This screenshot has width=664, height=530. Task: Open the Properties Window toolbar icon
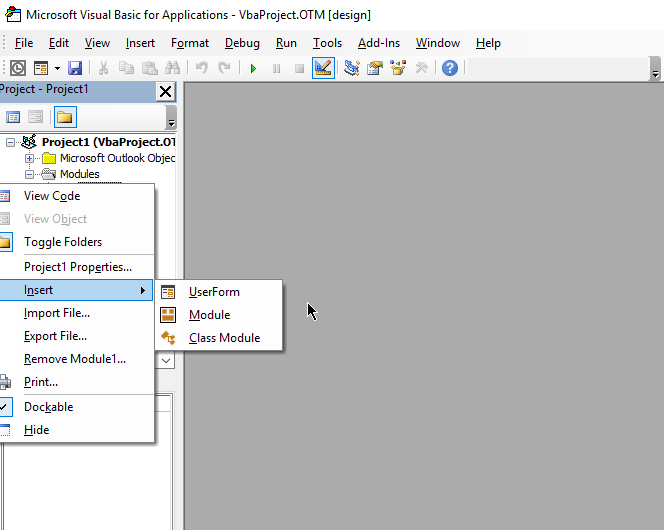(x=375, y=68)
